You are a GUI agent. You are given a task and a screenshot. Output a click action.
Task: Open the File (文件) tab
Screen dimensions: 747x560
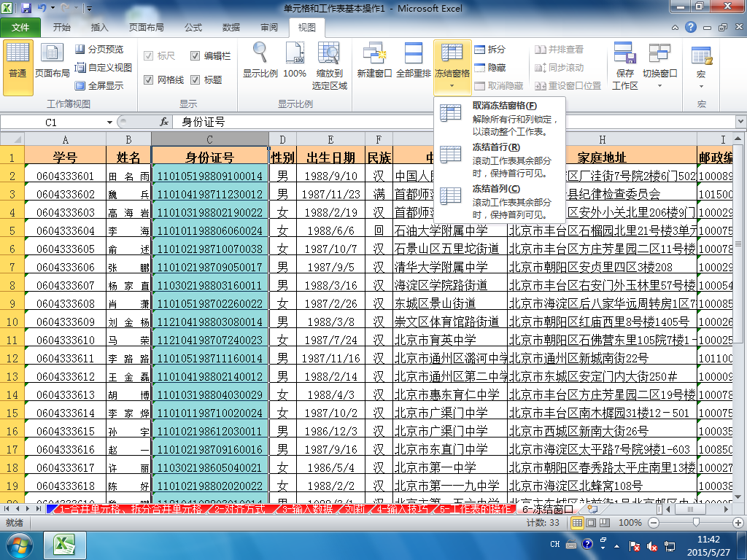tap(20, 28)
